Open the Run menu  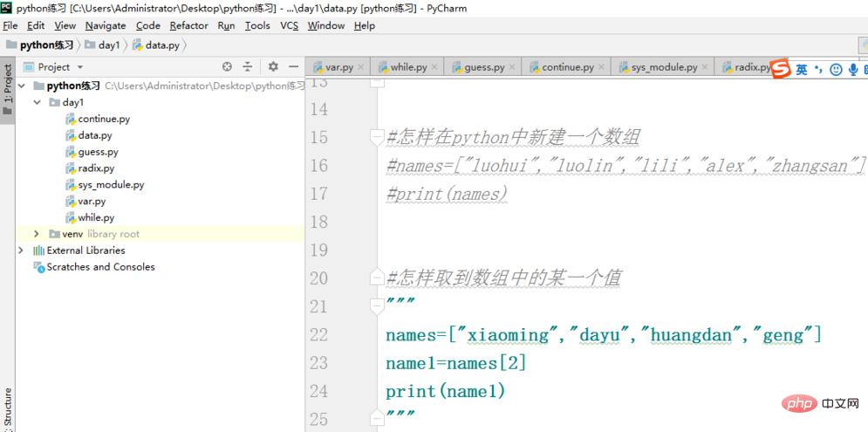click(227, 25)
